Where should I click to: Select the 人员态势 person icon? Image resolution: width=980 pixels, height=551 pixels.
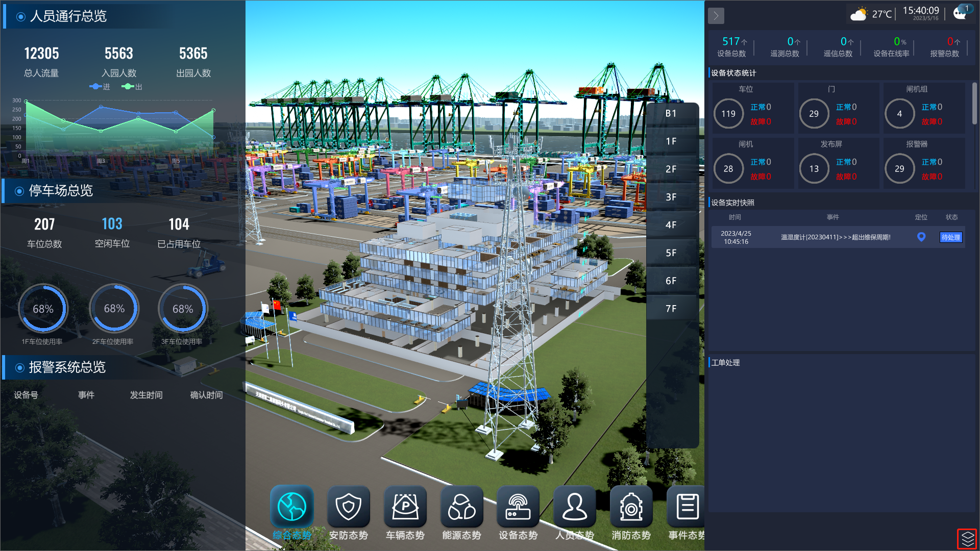pyautogui.click(x=575, y=507)
